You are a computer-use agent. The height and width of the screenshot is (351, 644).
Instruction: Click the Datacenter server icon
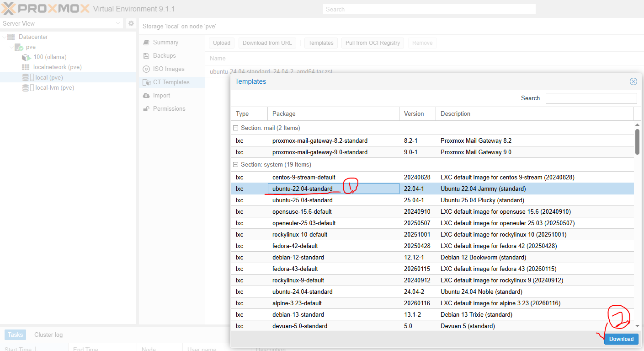click(x=11, y=37)
